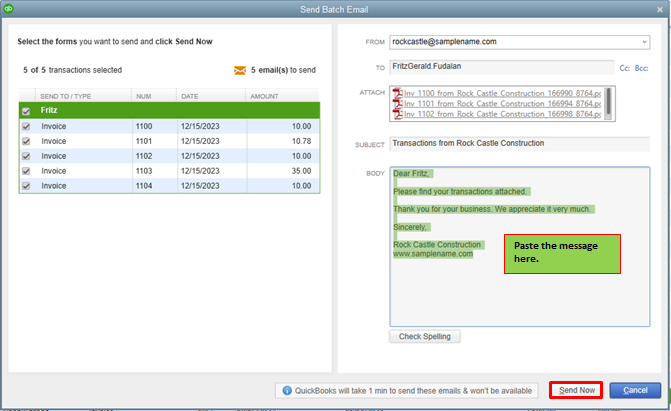Click invoice number 1100 cell
The height and width of the screenshot is (411, 671).
coord(144,126)
